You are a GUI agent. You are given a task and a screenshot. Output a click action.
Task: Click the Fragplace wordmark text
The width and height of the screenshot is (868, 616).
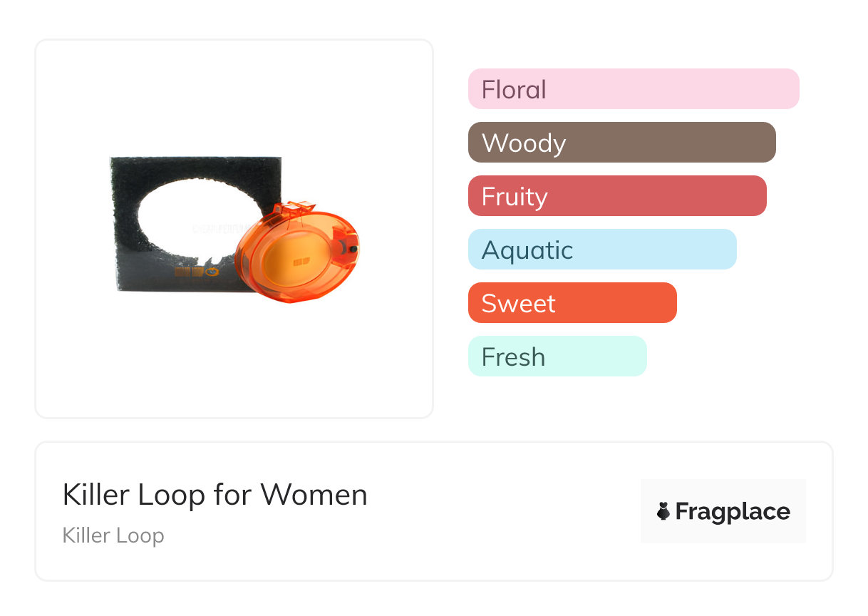point(733,511)
